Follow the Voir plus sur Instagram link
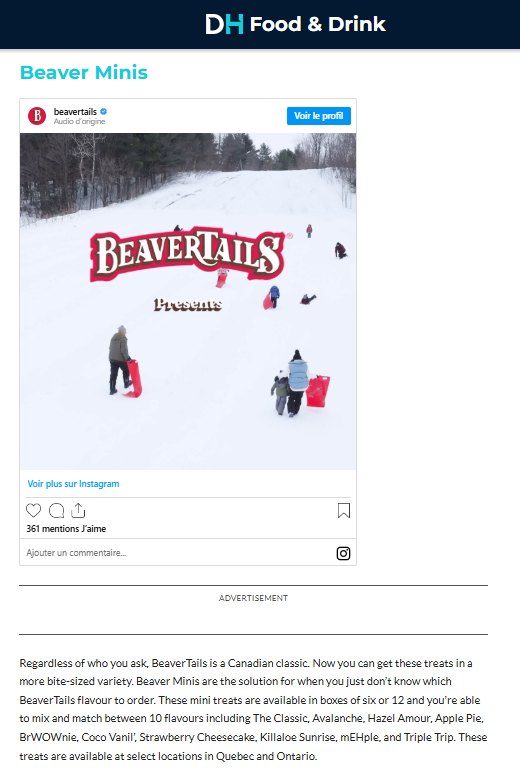 73,483
